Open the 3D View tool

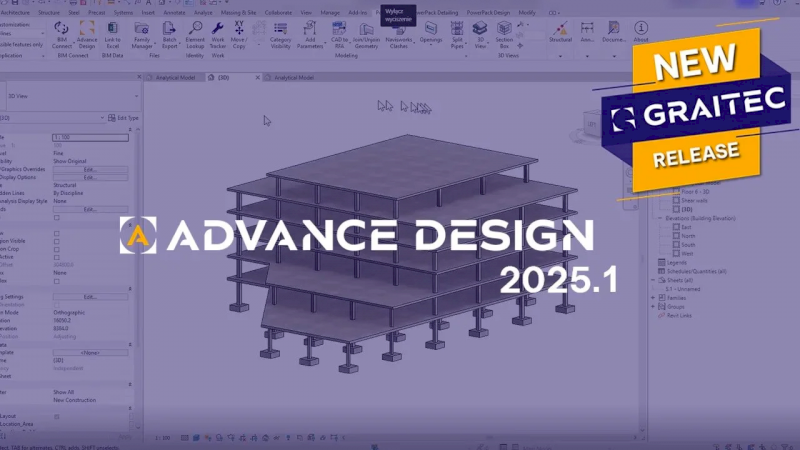(x=480, y=35)
